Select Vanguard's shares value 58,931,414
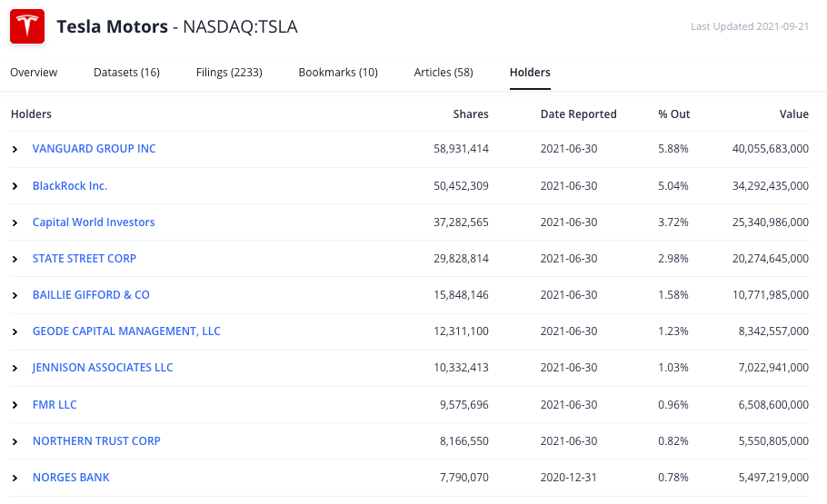827x504 pixels. pos(461,149)
